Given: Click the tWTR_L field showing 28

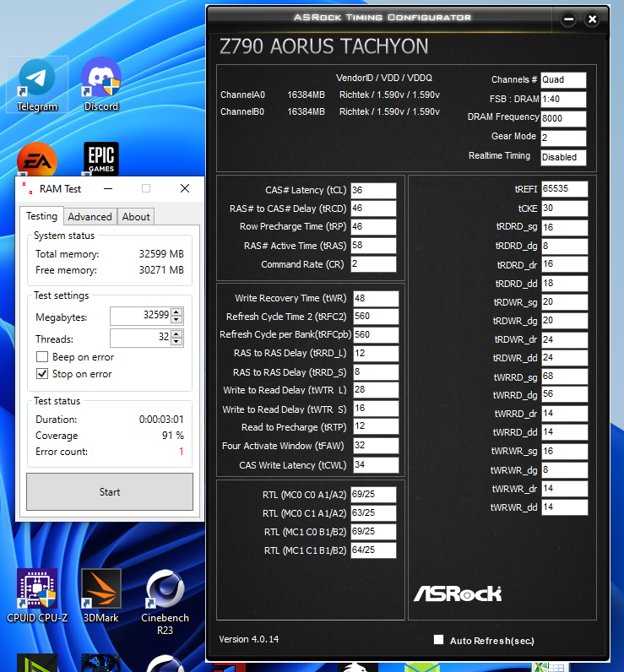Looking at the screenshot, I should pos(376,390).
